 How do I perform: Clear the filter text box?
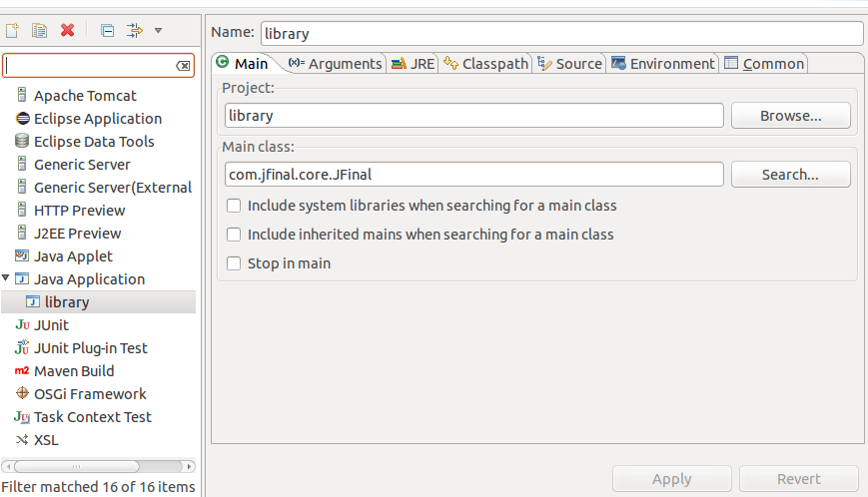183,66
